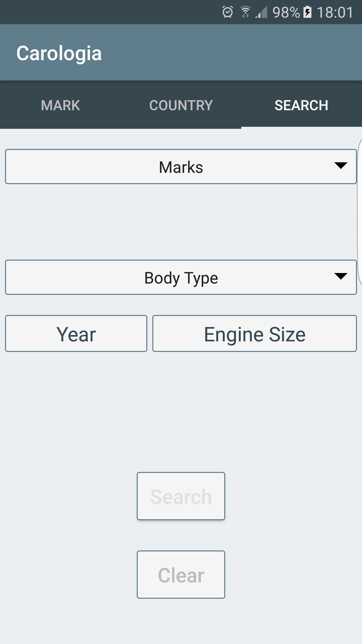Expand the Body Type dropdown
The width and height of the screenshot is (362, 644).
pos(181,277)
